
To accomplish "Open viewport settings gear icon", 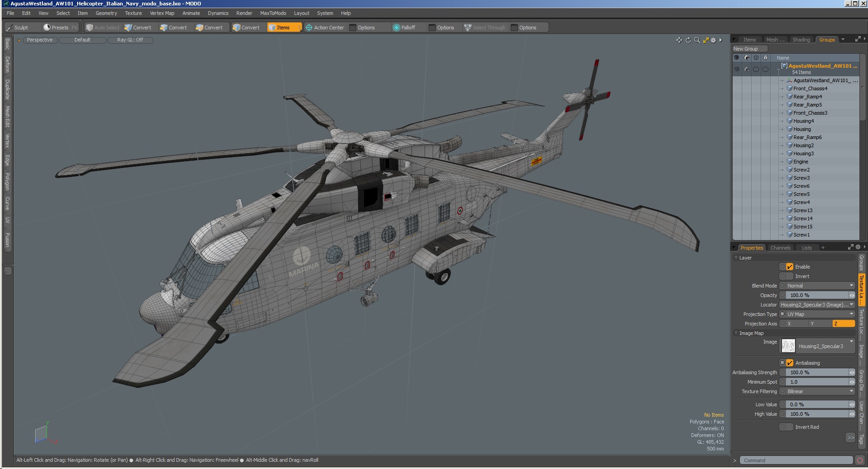I will [713, 40].
